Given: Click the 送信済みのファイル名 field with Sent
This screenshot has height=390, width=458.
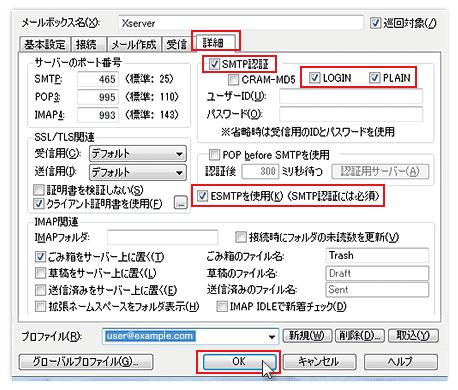Looking at the screenshot, I should [x=377, y=289].
